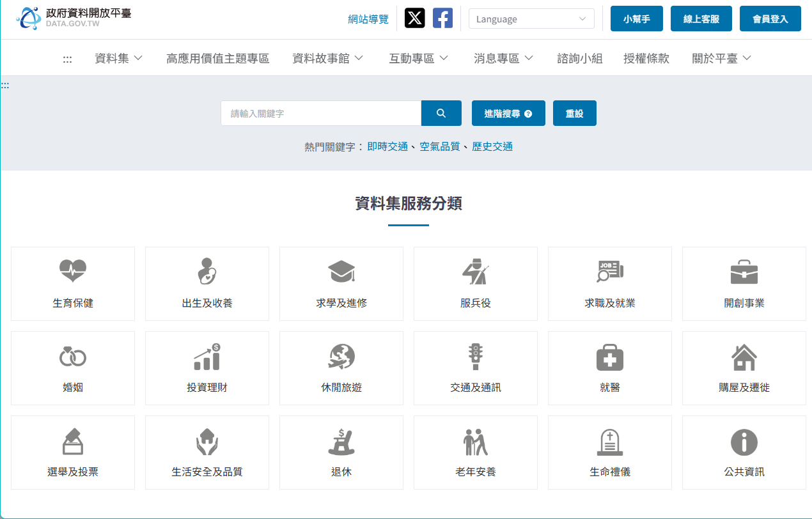Select the soldier icon for 服兵役
The width and height of the screenshot is (812, 519).
tap(476, 271)
